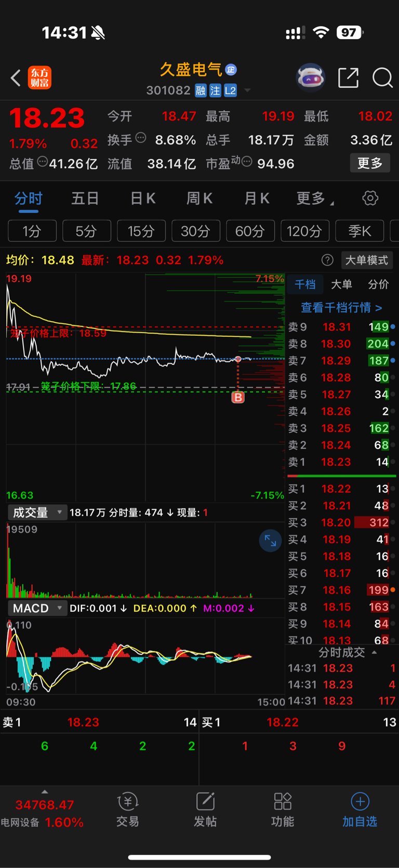Select the 分价 tab

tap(378, 284)
